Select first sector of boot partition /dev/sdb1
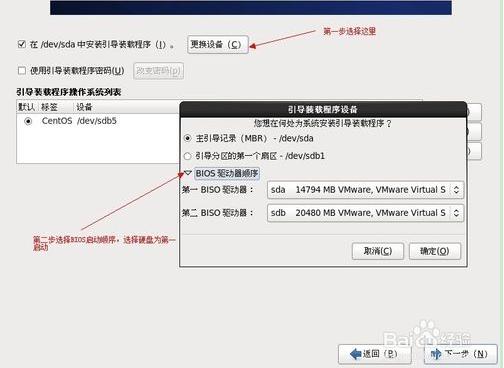Image resolution: width=504 pixels, height=368 pixels. coord(188,156)
